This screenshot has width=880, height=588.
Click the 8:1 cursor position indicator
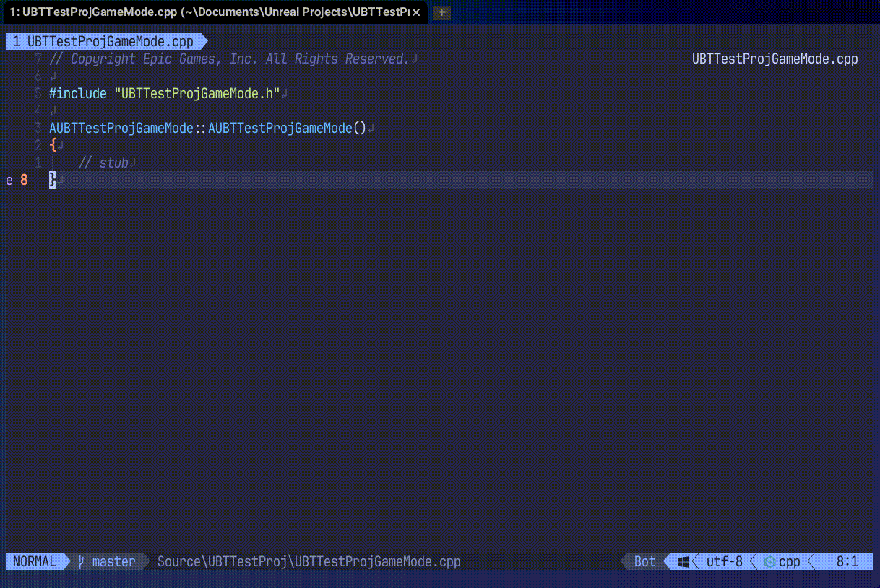click(847, 561)
